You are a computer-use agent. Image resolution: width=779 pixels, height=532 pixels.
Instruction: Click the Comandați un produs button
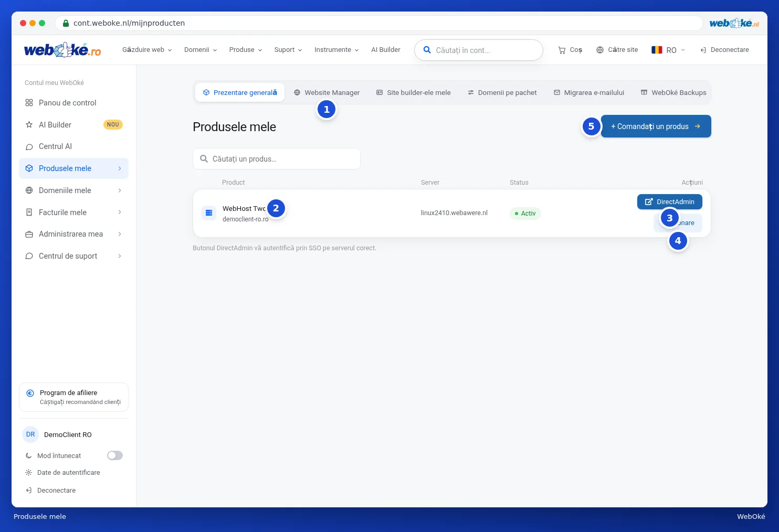tap(656, 126)
